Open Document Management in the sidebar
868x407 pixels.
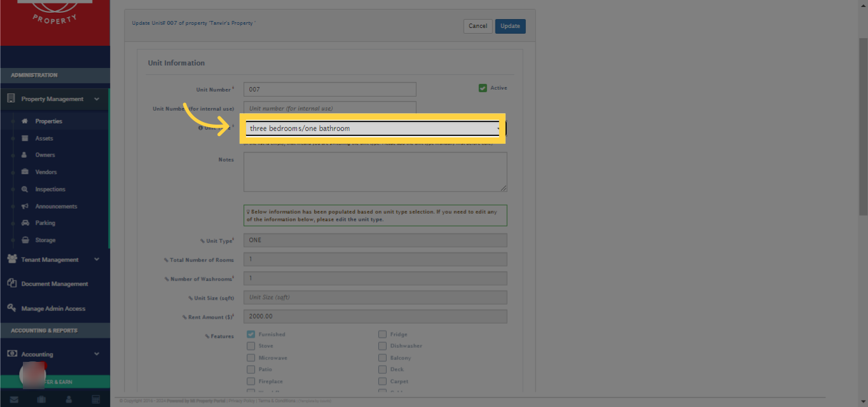[x=55, y=284]
